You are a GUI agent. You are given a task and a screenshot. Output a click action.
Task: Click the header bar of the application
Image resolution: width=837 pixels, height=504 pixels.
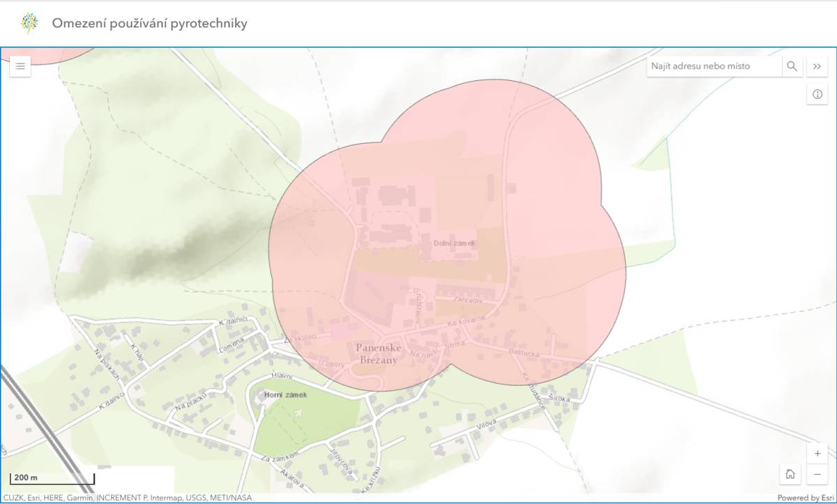tap(418, 22)
